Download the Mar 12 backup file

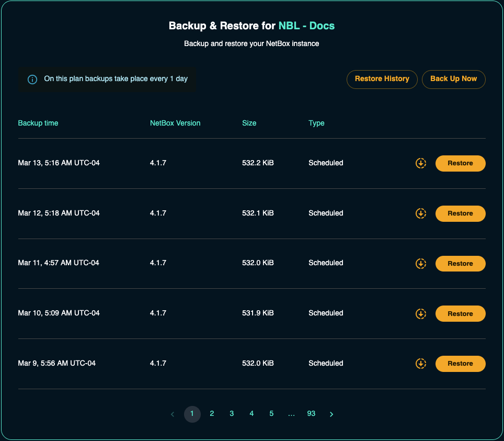click(x=421, y=213)
